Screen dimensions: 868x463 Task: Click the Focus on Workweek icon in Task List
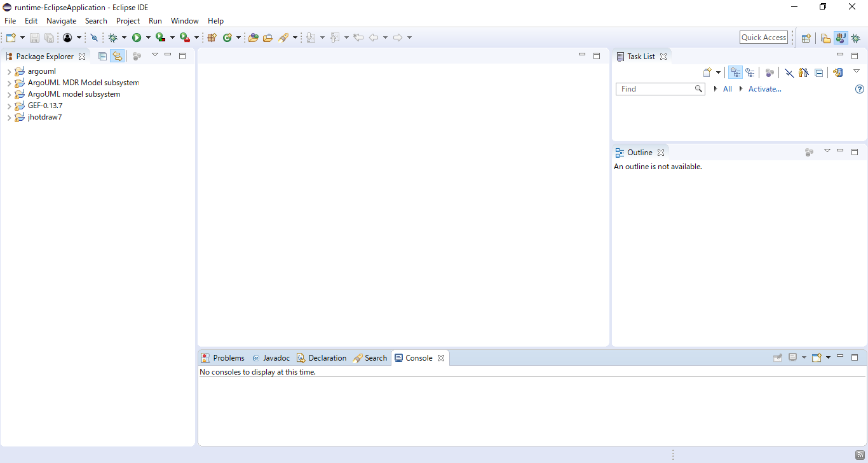770,73
